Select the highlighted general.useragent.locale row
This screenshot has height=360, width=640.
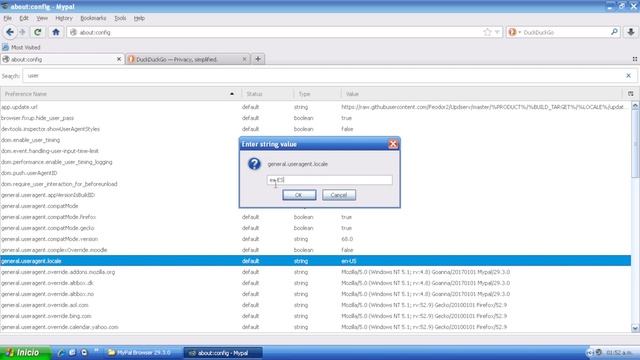click(316, 261)
